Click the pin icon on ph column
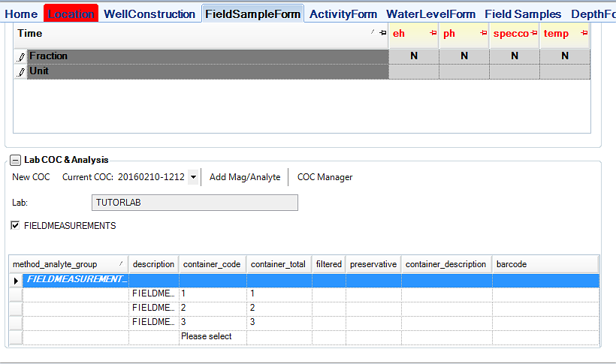Screen dimensions: 616x364 pyautogui.click(x=483, y=33)
